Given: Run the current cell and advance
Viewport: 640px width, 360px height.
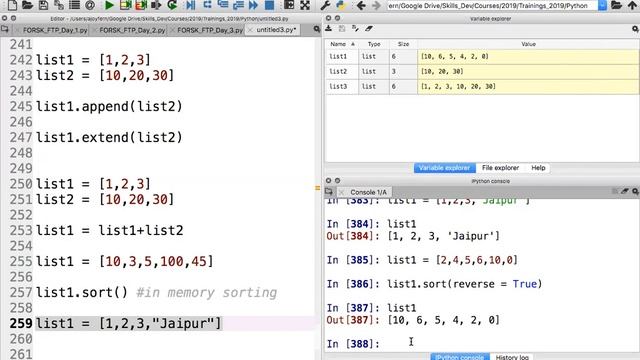Looking at the screenshot, I should 141,5.
